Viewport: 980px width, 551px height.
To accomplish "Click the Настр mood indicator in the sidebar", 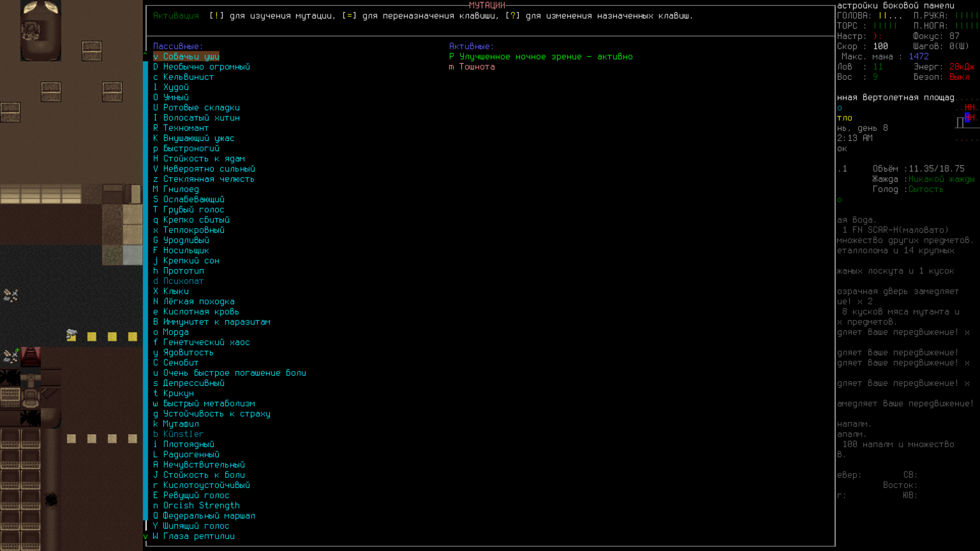I will point(859,36).
